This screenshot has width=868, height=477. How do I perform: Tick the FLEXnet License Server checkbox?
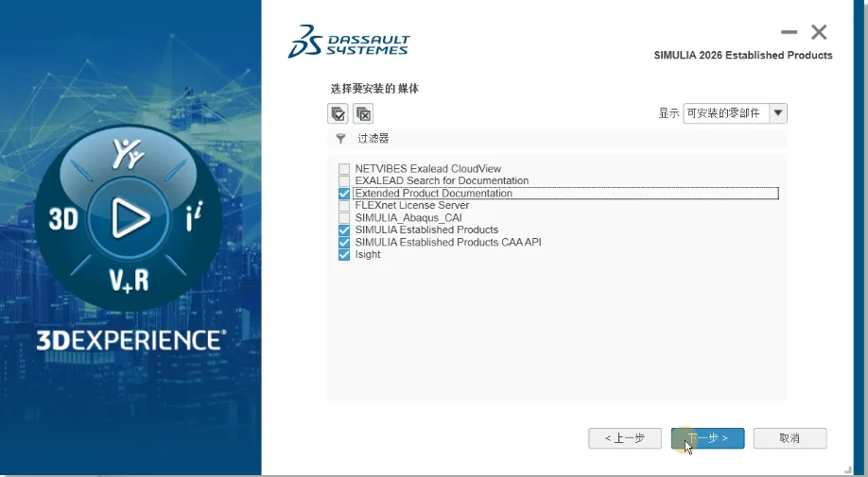344,206
